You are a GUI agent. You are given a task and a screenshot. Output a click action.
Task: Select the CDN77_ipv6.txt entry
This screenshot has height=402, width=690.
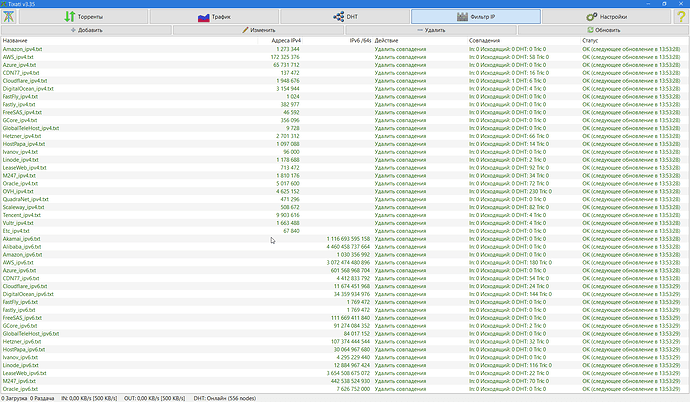[x=345, y=279]
